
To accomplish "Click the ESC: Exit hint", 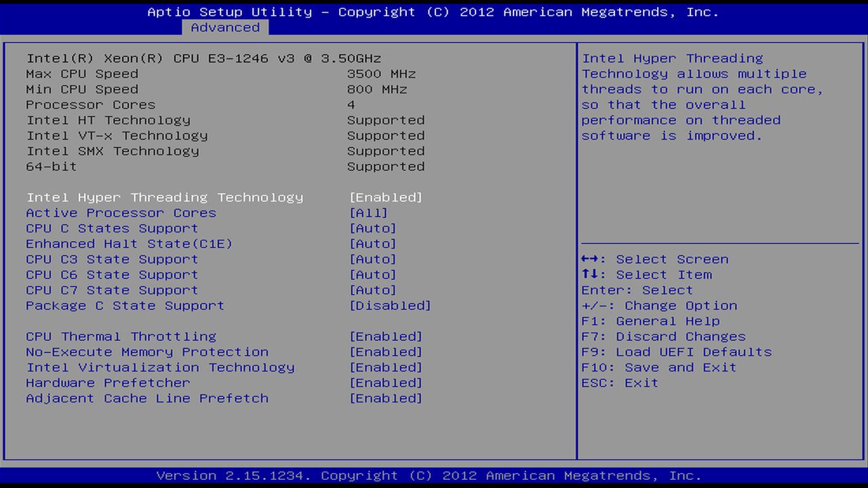I will pyautogui.click(x=620, y=383).
